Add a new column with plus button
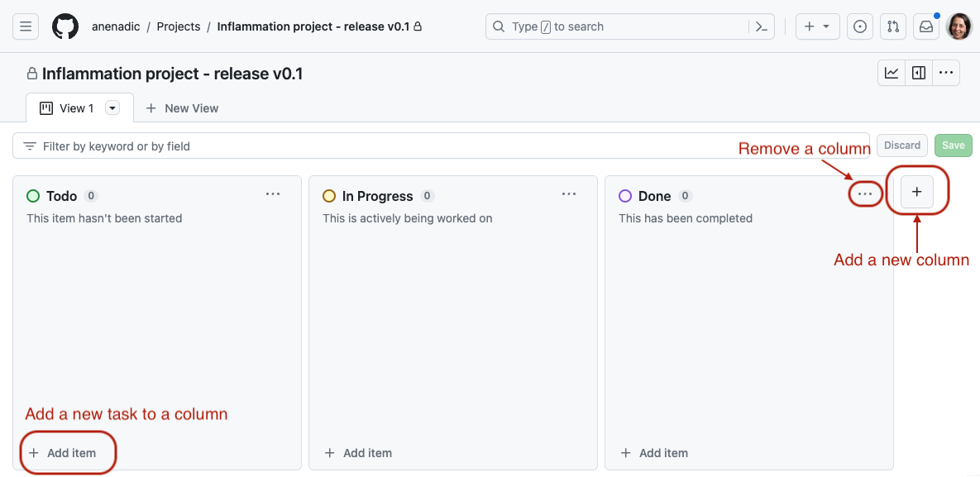This screenshot has height=477, width=980. (x=916, y=191)
